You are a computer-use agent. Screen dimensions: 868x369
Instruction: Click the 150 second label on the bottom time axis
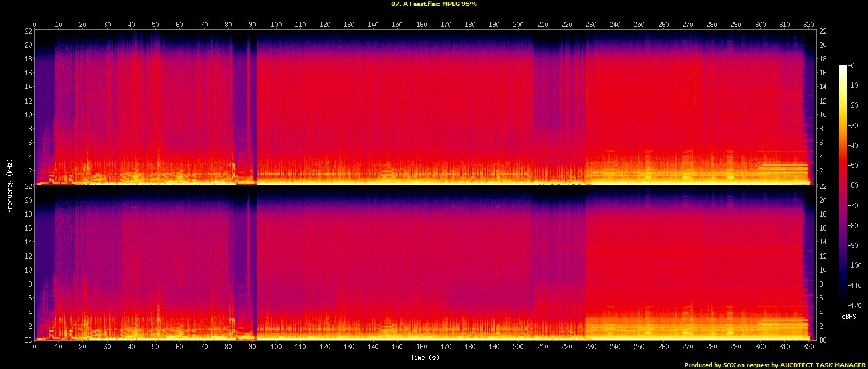click(x=398, y=347)
